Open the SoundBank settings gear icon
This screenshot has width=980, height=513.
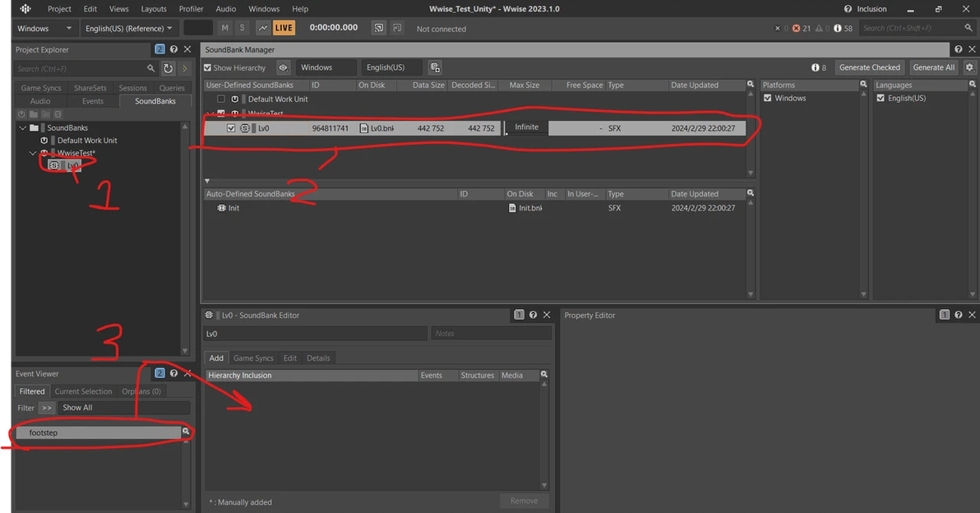[x=969, y=67]
